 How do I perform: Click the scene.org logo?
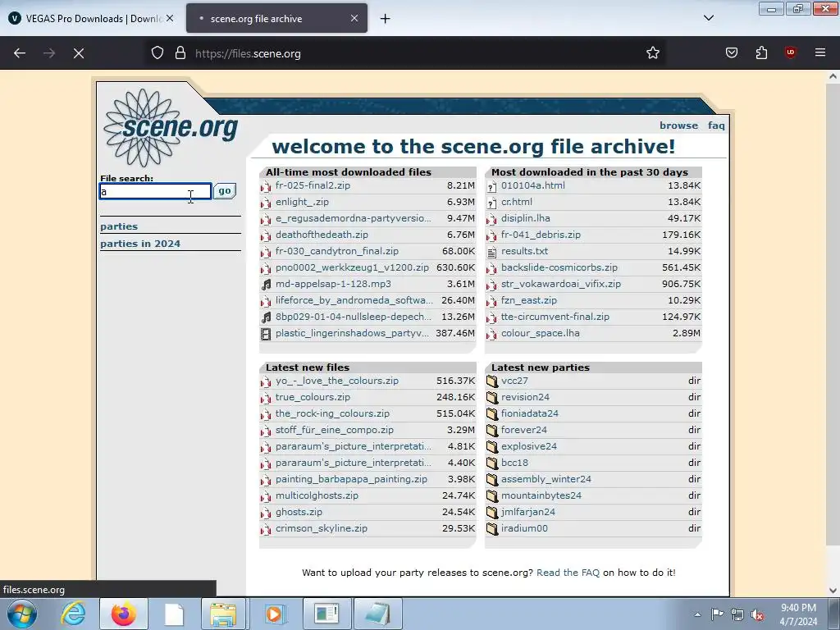click(x=171, y=128)
